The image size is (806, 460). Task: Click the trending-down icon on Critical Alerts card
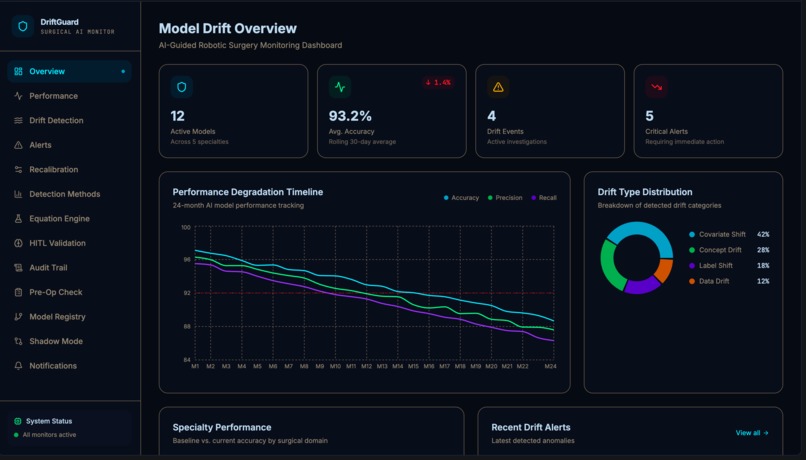click(x=656, y=87)
